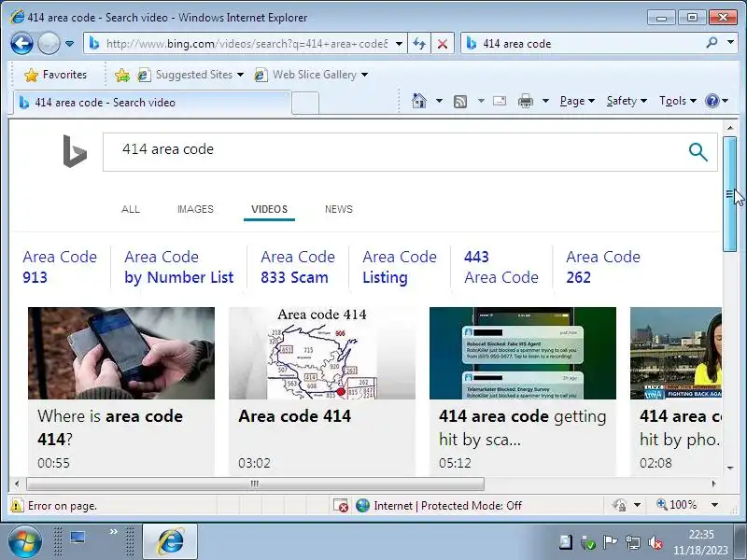
Task: Expand the address bar autocomplete dropdown
Action: 399,44
